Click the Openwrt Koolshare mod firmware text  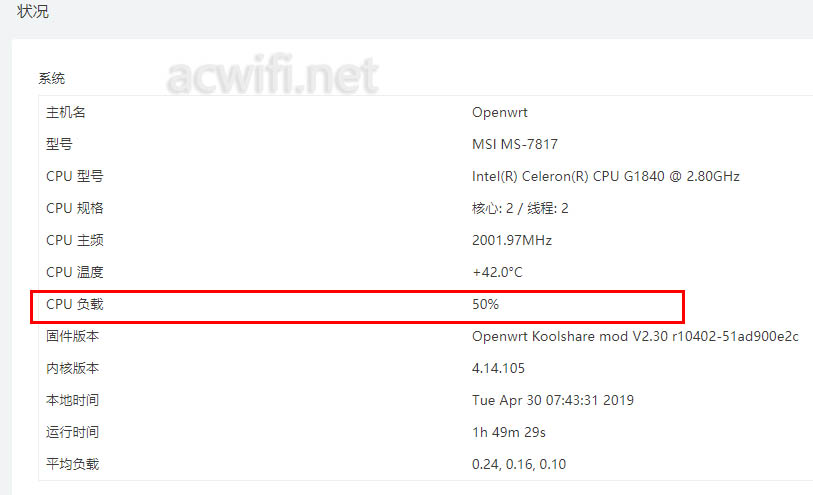pos(635,336)
